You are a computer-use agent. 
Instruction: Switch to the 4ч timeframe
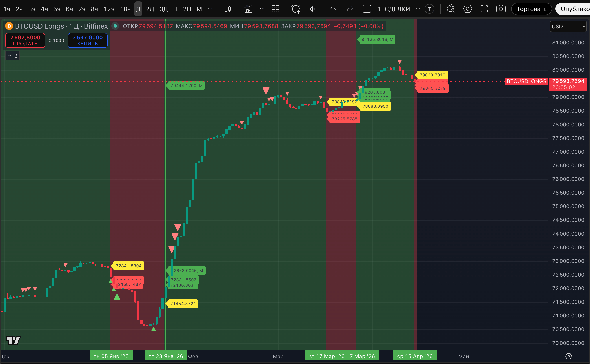click(x=44, y=9)
